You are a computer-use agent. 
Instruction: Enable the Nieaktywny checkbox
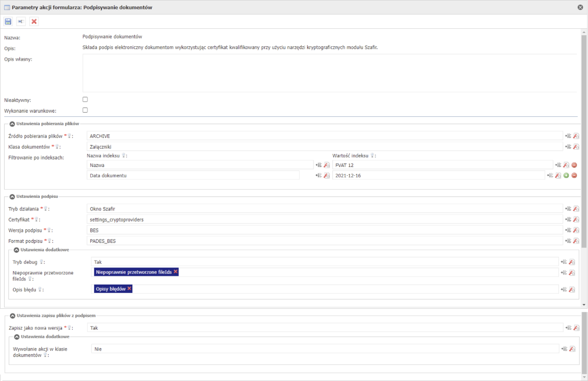point(85,99)
